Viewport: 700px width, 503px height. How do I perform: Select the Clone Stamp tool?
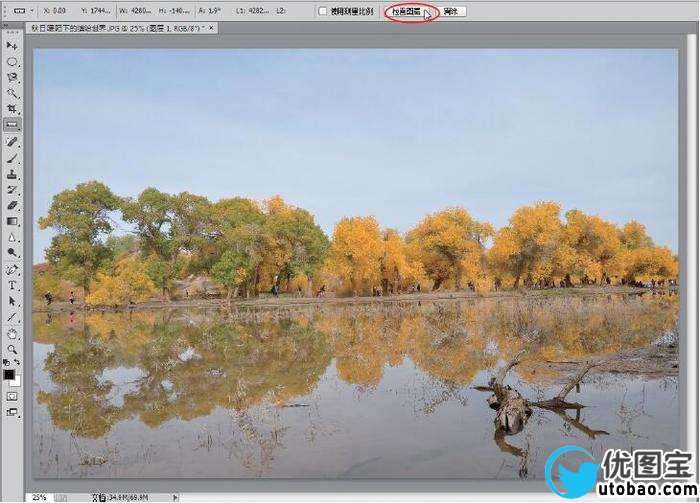pos(12,174)
